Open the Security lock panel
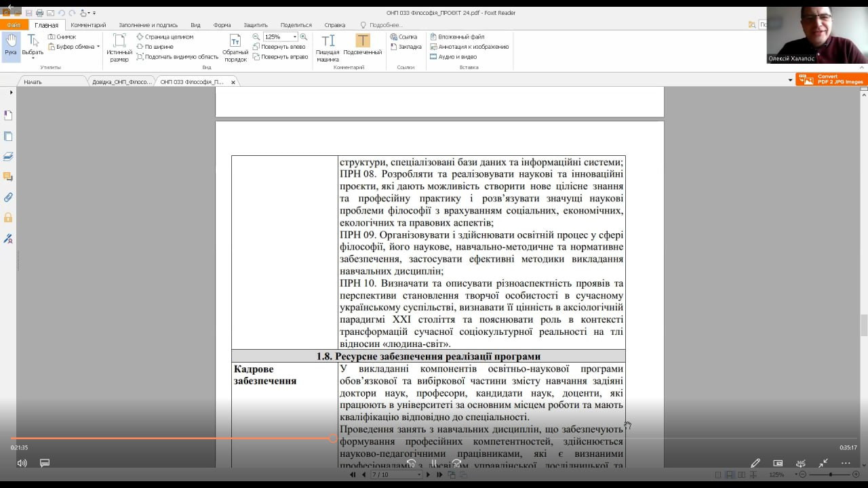Image resolution: width=868 pixels, height=488 pixels. tap(8, 218)
